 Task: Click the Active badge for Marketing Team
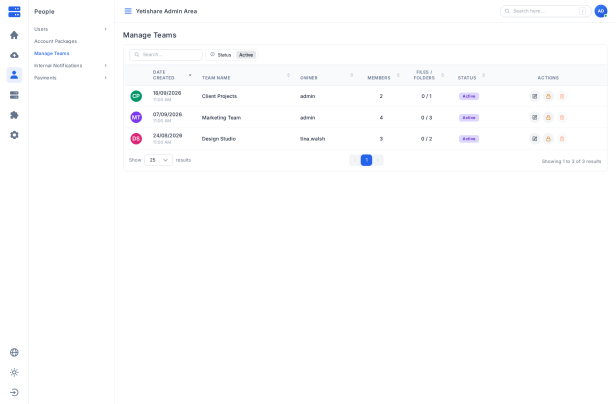coord(469,118)
